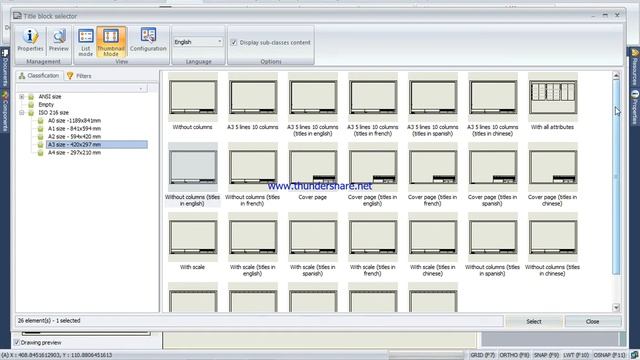
Task: Select A1 size - 841x594 mm
Action: tap(74, 129)
